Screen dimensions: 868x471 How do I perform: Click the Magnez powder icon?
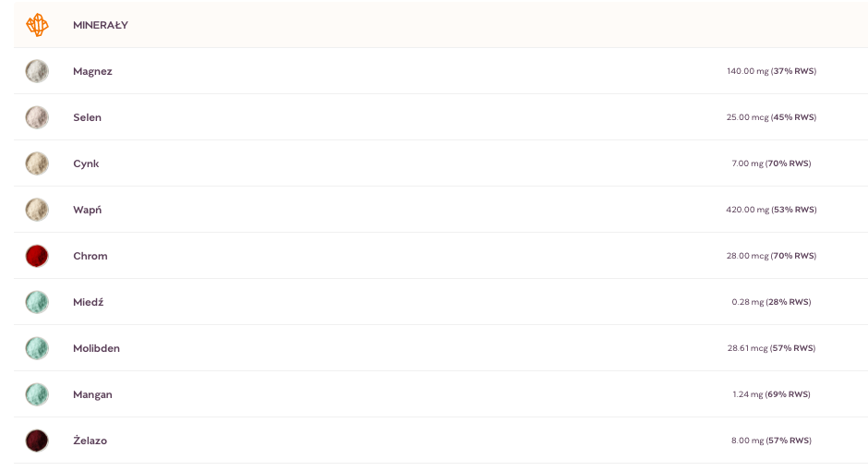(37, 71)
